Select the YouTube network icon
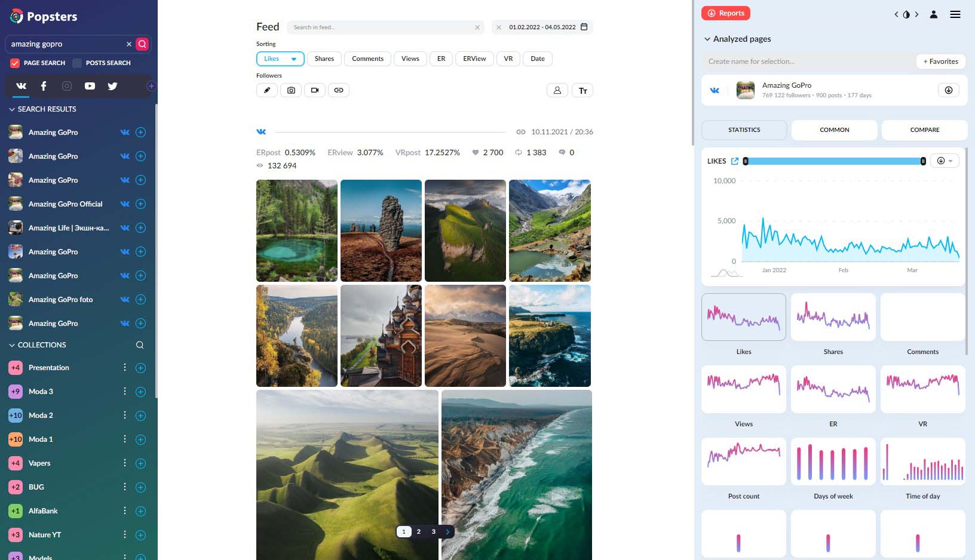 pyautogui.click(x=90, y=86)
